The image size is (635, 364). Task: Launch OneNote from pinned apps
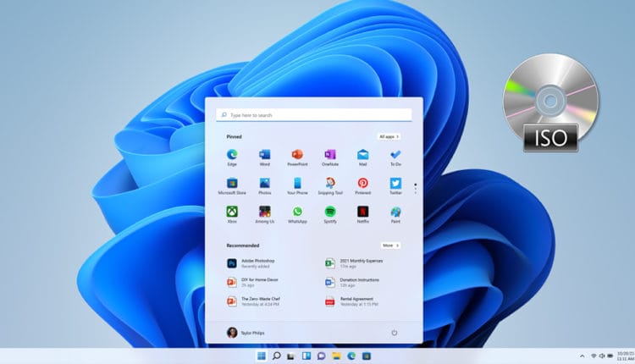click(x=329, y=155)
